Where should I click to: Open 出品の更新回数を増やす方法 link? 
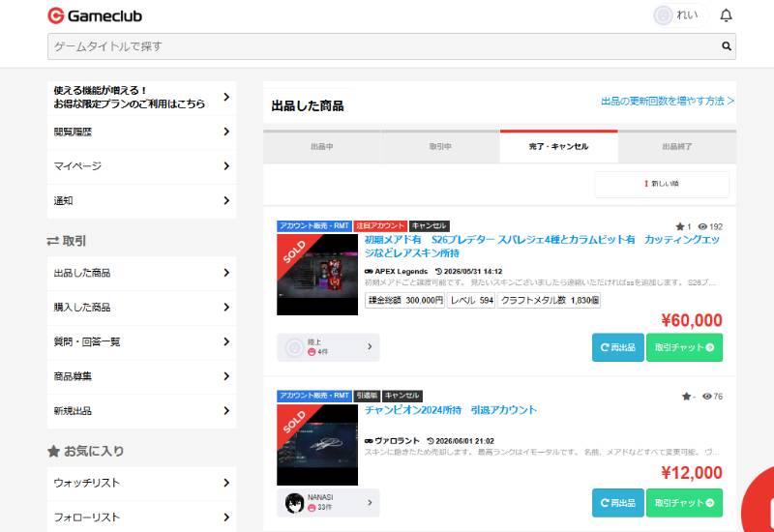click(x=668, y=102)
